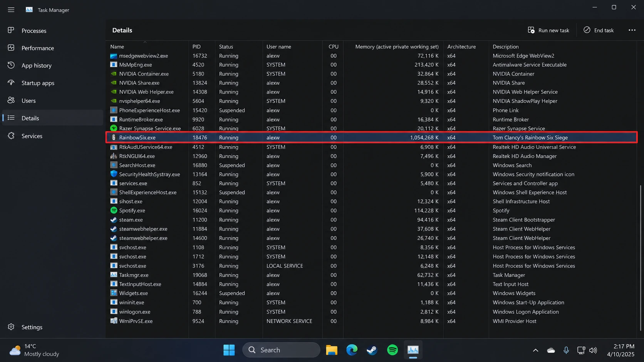Click the 1,054,268 K memory value

point(424,137)
